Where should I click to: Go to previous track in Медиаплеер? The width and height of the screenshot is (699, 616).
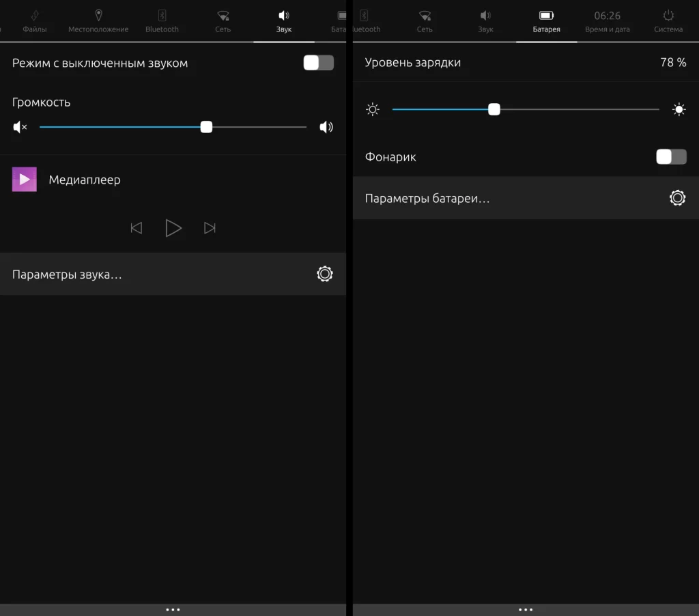[136, 227]
